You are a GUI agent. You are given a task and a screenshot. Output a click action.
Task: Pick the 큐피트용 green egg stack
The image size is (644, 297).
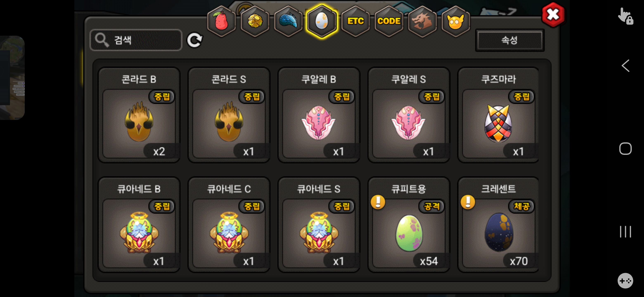point(409,225)
